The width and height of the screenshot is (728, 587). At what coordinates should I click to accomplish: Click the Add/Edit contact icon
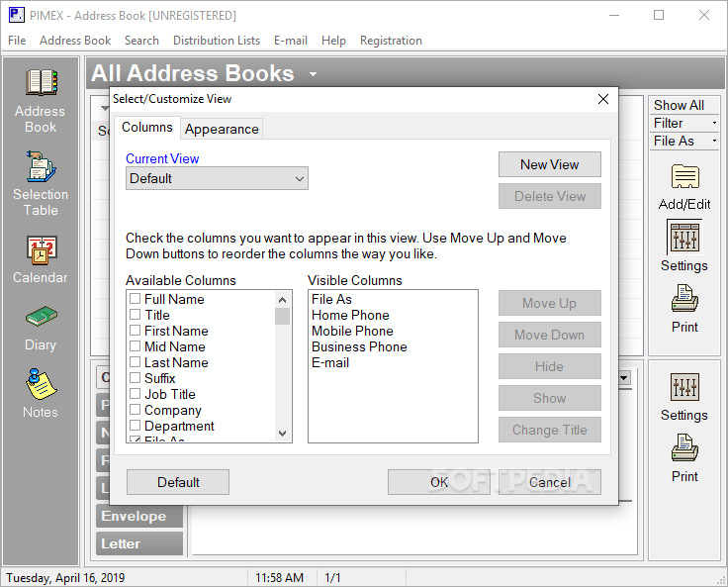684,176
